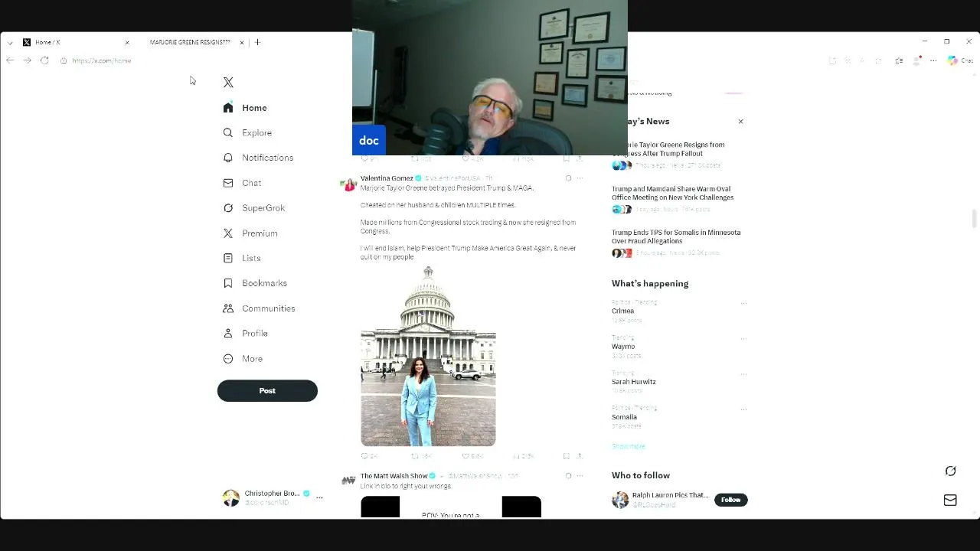Close the Today's News panel

740,122
